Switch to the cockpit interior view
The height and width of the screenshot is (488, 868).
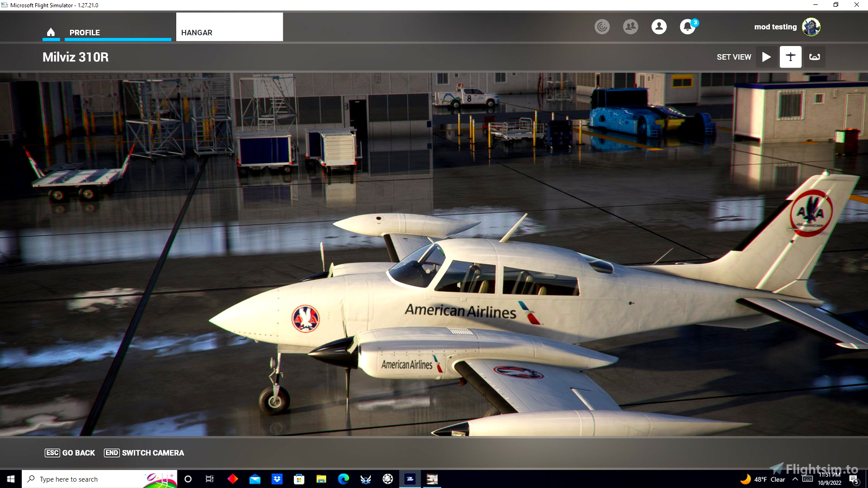click(815, 57)
